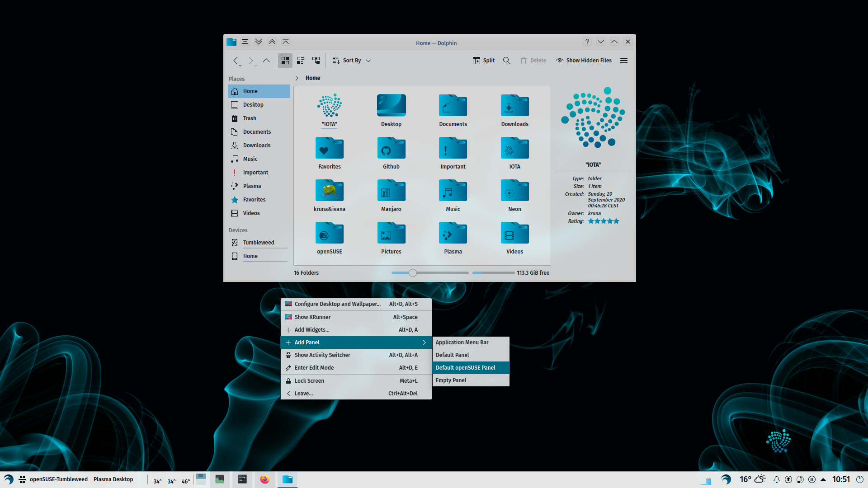Screen dimensions: 868x488
Task: Click the Dolphin window app icon
Action: coord(231,42)
